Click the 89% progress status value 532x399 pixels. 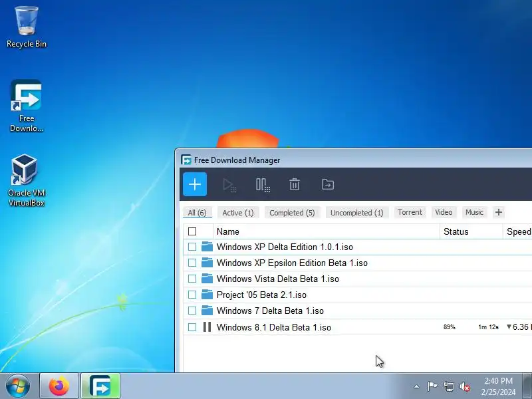coord(450,327)
